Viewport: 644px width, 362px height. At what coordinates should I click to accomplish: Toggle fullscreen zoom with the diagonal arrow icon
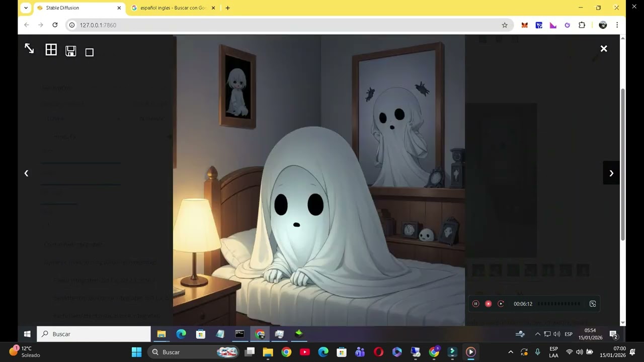(x=29, y=49)
